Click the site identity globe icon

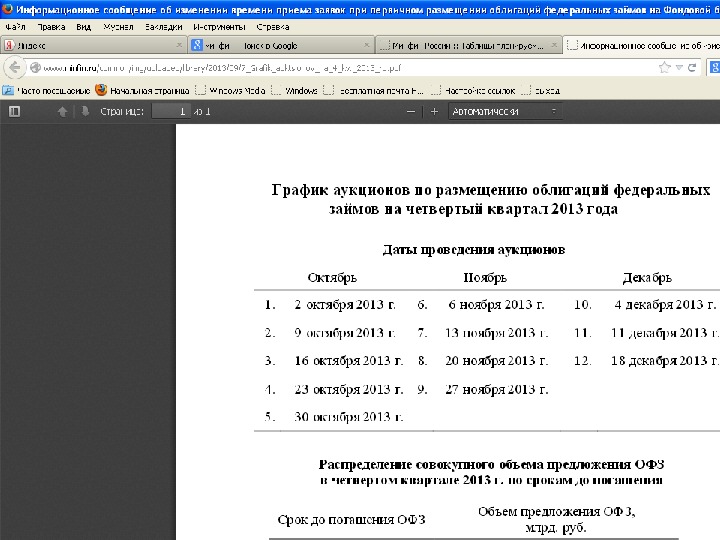[x=35, y=68]
